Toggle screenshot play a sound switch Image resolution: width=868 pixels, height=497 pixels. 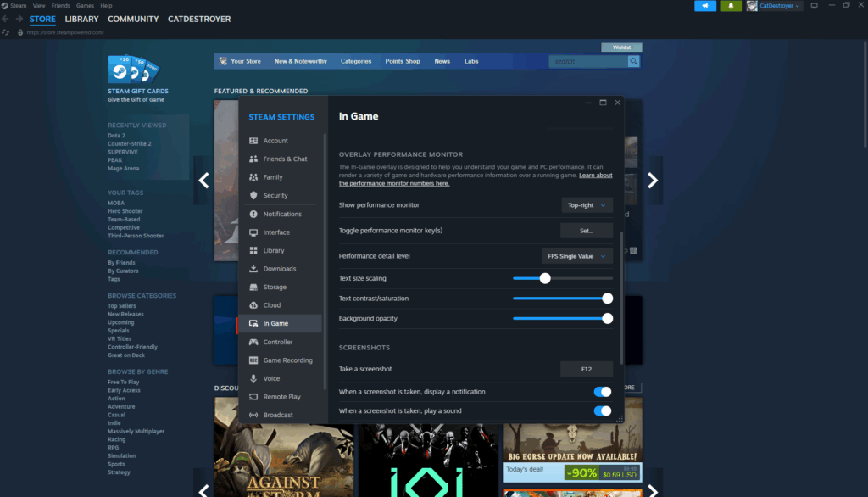pos(603,411)
